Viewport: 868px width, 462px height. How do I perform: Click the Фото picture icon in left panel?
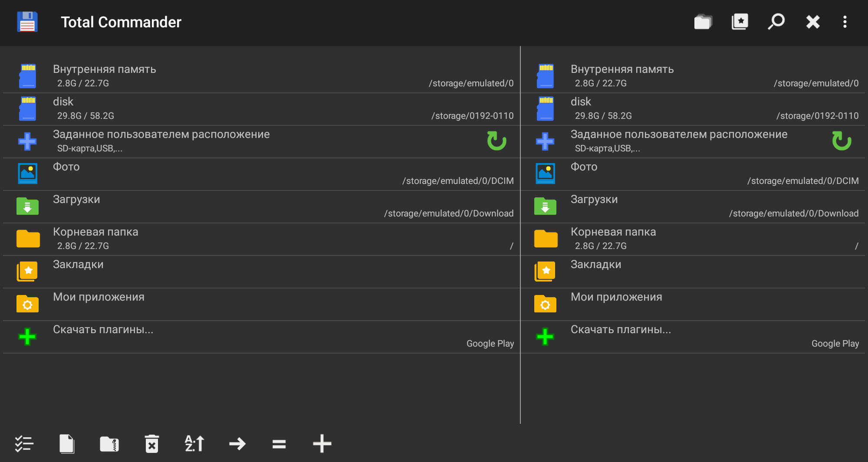pyautogui.click(x=27, y=174)
